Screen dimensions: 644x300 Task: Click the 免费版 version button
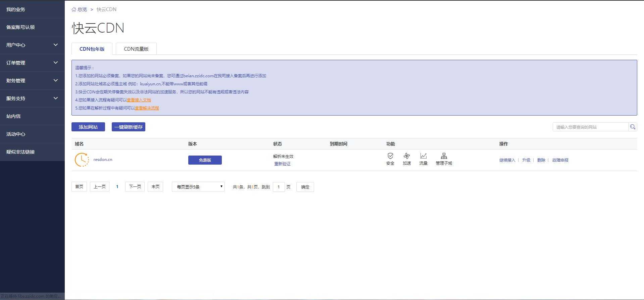[205, 160]
